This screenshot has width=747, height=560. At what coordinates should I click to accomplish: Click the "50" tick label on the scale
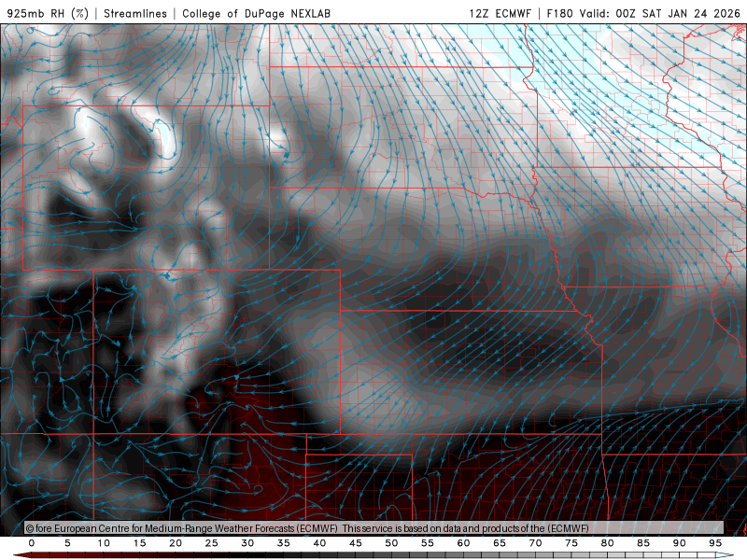(x=391, y=543)
